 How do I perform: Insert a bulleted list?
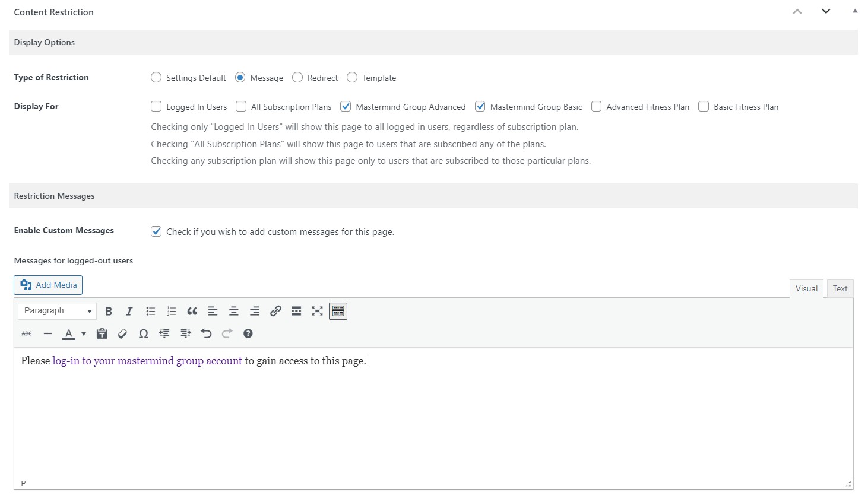pyautogui.click(x=151, y=311)
